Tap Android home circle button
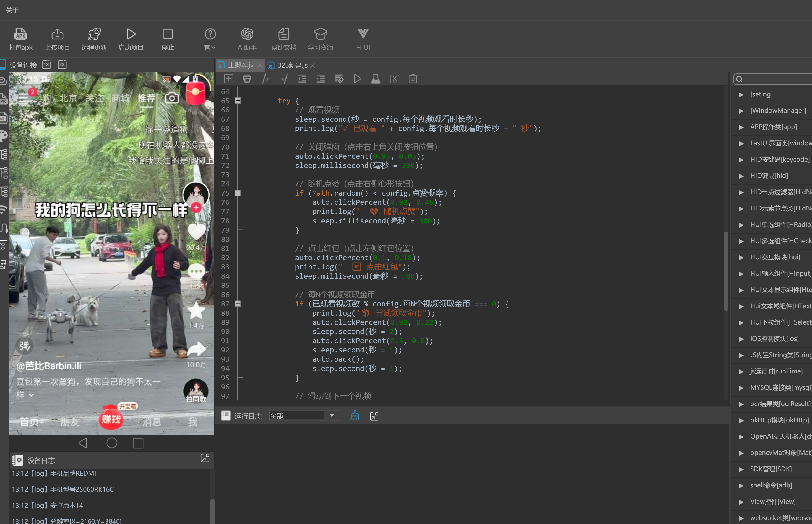The width and height of the screenshot is (812, 524). (112, 443)
